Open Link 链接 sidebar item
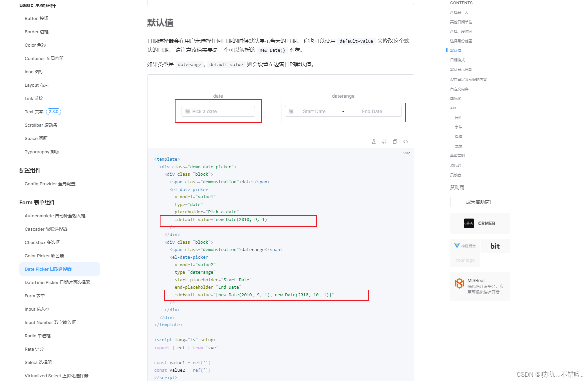This screenshot has height=381, width=588. click(34, 98)
